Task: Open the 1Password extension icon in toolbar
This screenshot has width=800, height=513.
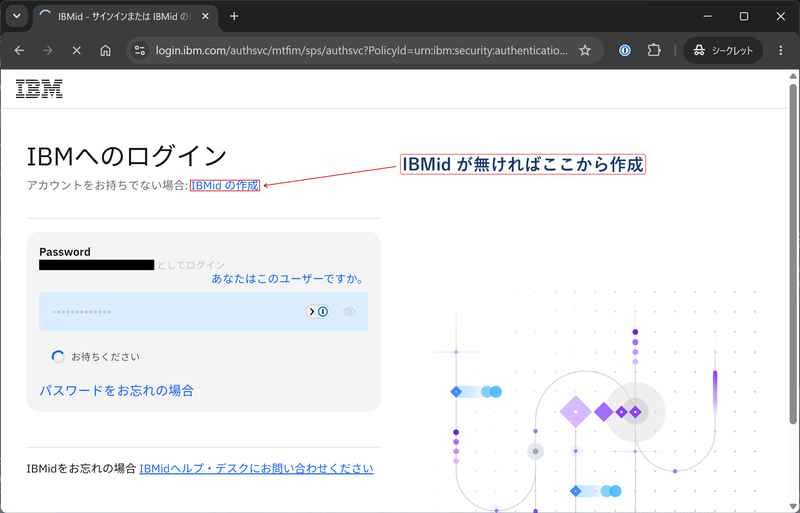Action: 624,51
